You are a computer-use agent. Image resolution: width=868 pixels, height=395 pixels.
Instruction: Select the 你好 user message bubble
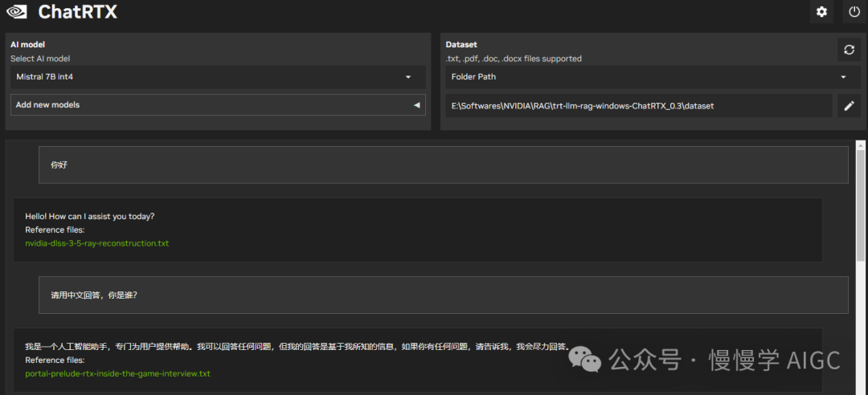443,165
